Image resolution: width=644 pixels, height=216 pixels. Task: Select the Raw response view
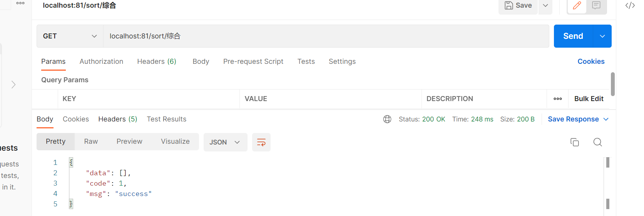click(x=91, y=141)
